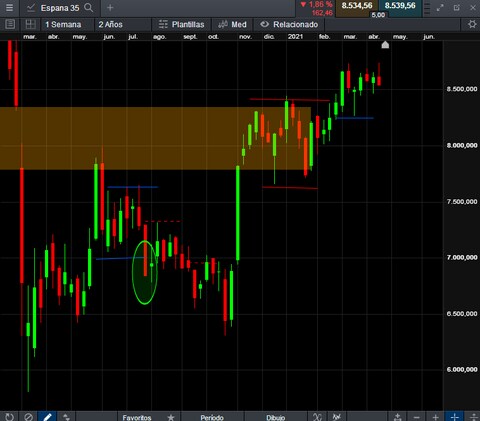Open chart settings gear icon
480x421 pixels.
tap(472, 24)
